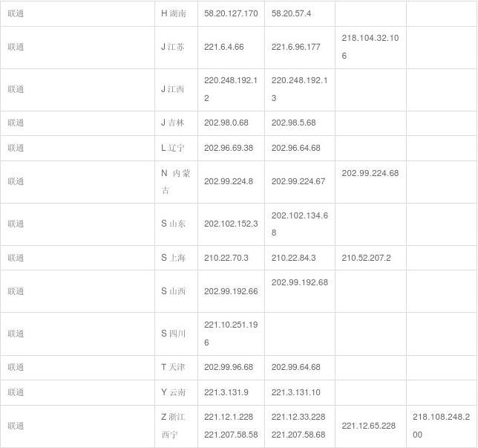
Task: Select the S 上海 province cell
Action: 174,258
